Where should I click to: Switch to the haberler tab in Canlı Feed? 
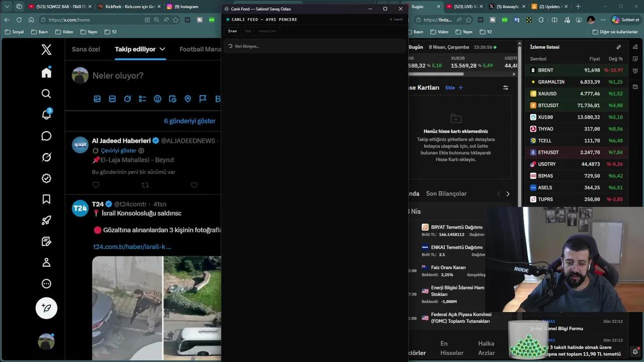pyautogui.click(x=267, y=31)
